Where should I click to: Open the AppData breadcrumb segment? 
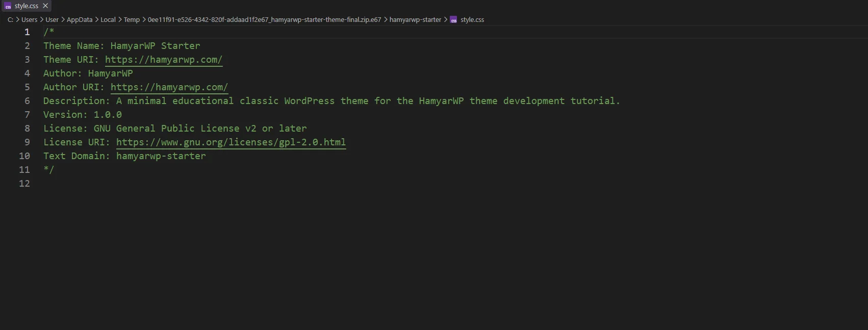click(80, 19)
